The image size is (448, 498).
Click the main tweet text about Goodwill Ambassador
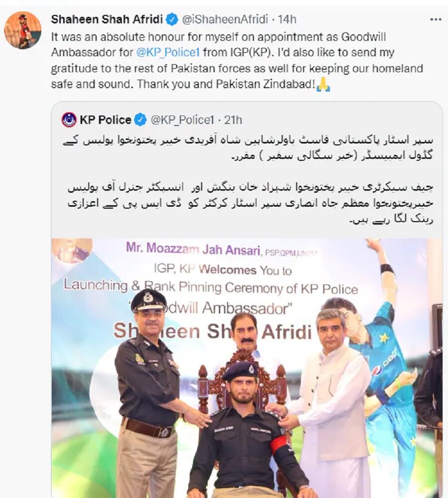(x=237, y=60)
